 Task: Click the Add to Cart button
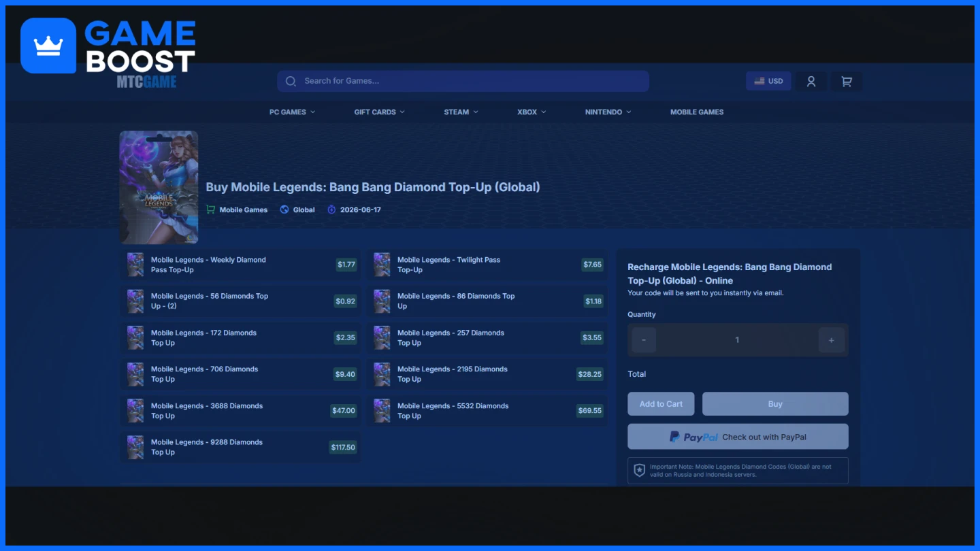[660, 404]
